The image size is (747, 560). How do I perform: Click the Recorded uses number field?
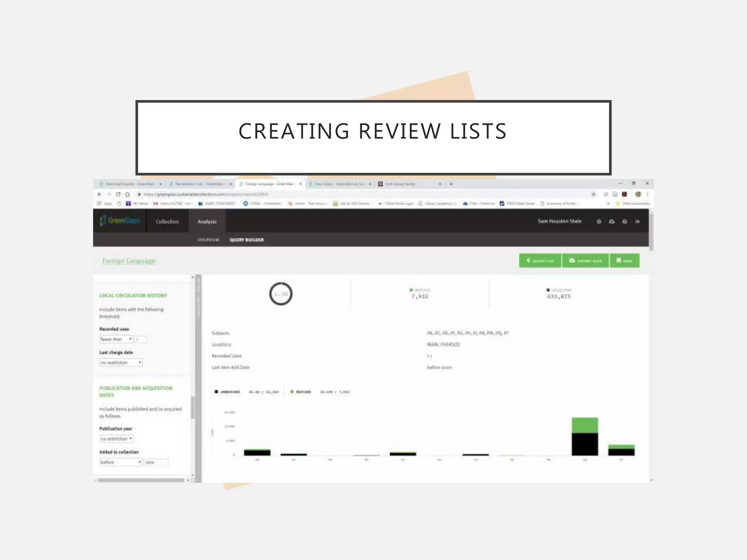pos(140,339)
